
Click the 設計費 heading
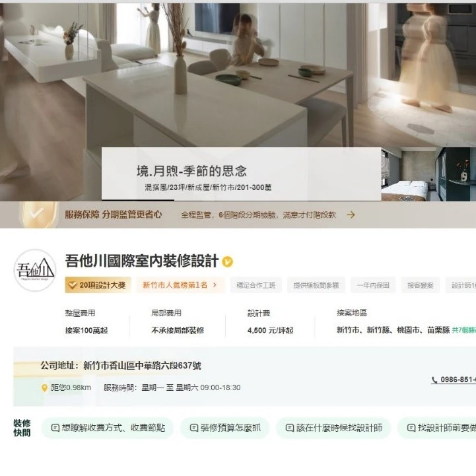click(259, 313)
